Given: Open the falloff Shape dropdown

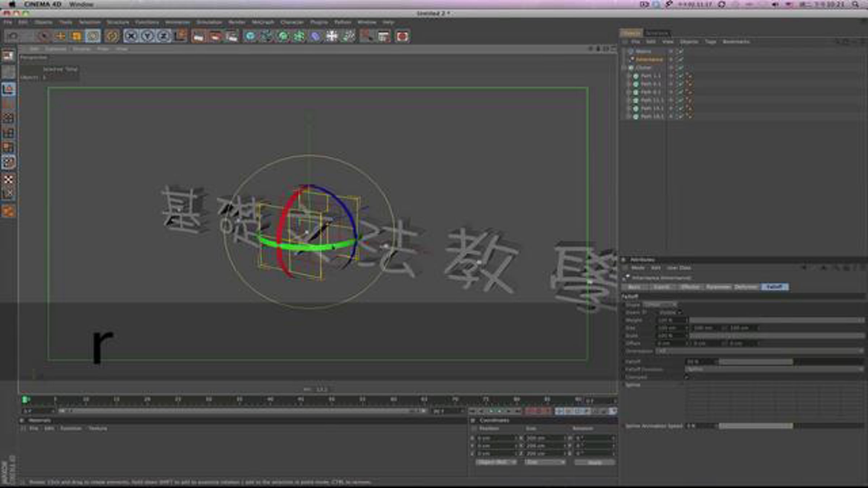Looking at the screenshot, I should (x=659, y=305).
